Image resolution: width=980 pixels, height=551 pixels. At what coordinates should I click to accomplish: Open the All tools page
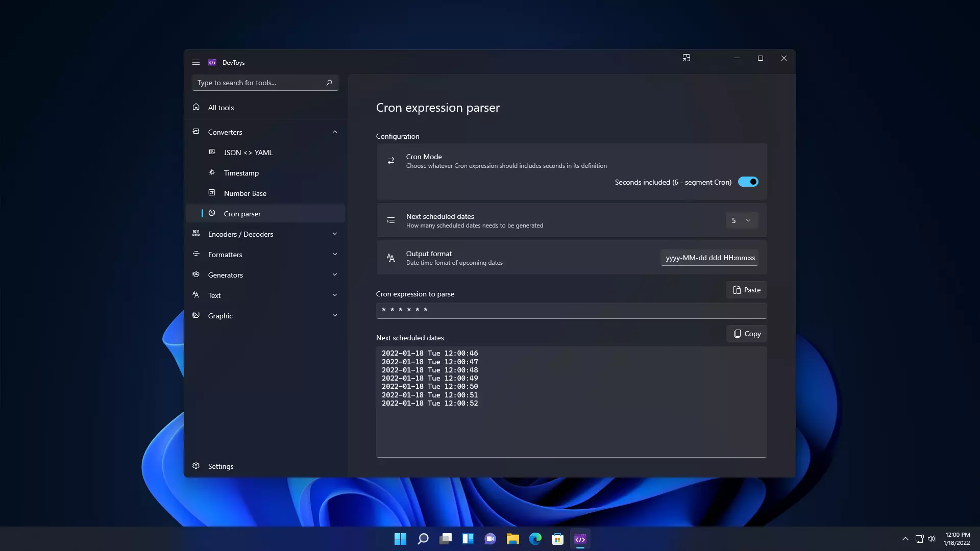click(x=265, y=108)
